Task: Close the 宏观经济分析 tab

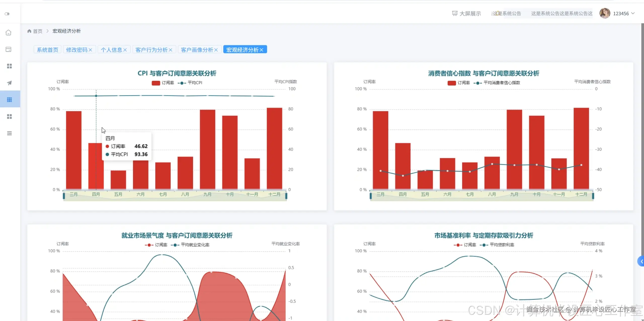Action: (x=261, y=50)
